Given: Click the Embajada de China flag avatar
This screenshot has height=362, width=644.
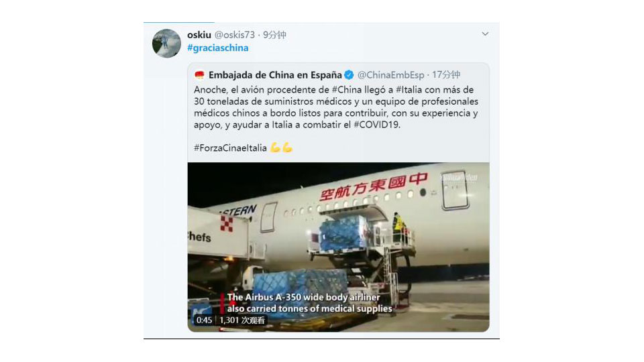Looking at the screenshot, I should pos(200,74).
